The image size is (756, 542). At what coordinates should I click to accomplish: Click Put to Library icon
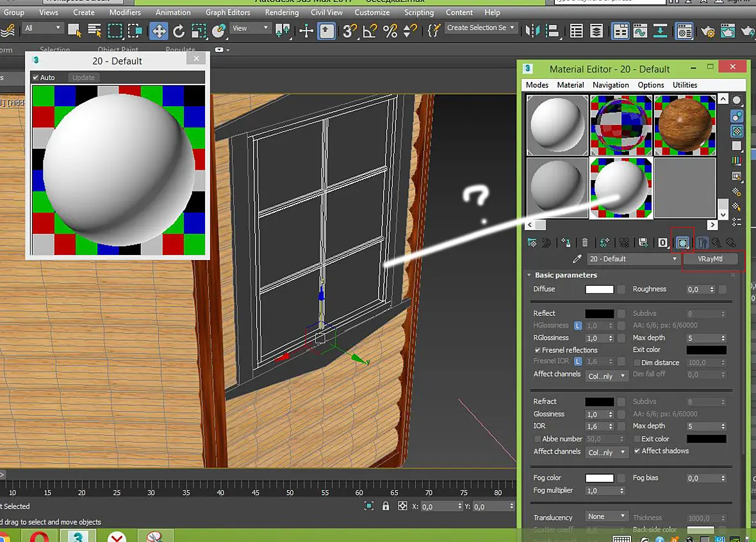[643, 243]
